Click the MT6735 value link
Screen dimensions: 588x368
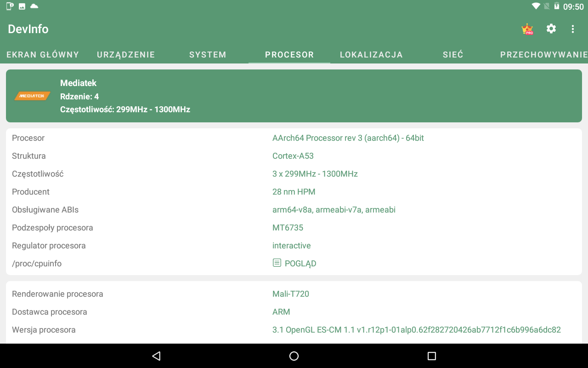(288, 227)
